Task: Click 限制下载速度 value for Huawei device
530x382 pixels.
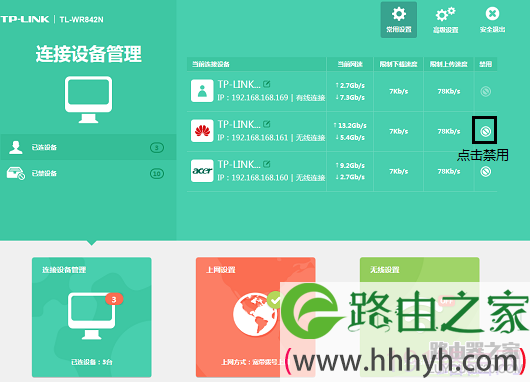Action: (399, 131)
